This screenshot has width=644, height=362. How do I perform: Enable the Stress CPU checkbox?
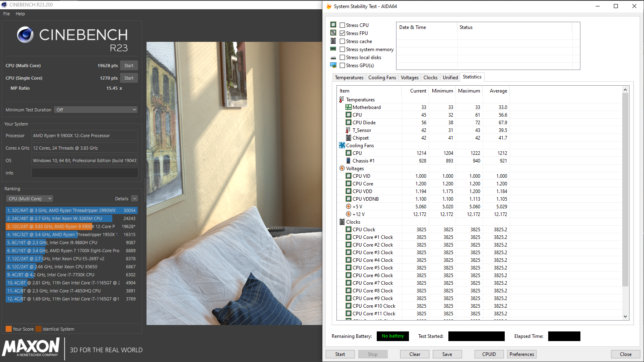click(342, 25)
